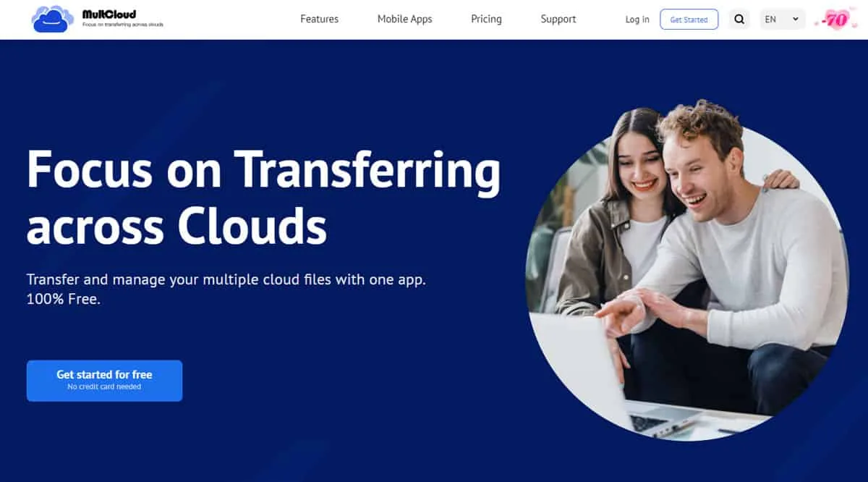The width and height of the screenshot is (868, 482).
Task: Expand the EN language dropdown
Action: tap(782, 20)
